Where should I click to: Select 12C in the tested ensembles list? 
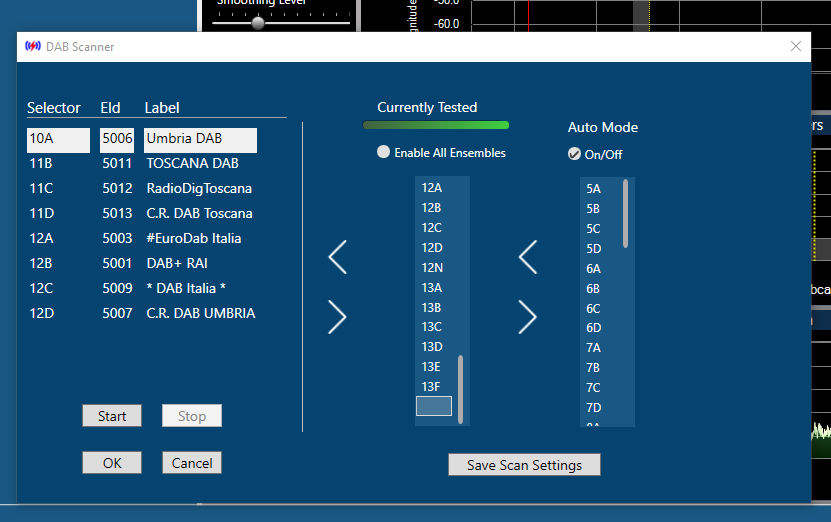point(431,227)
